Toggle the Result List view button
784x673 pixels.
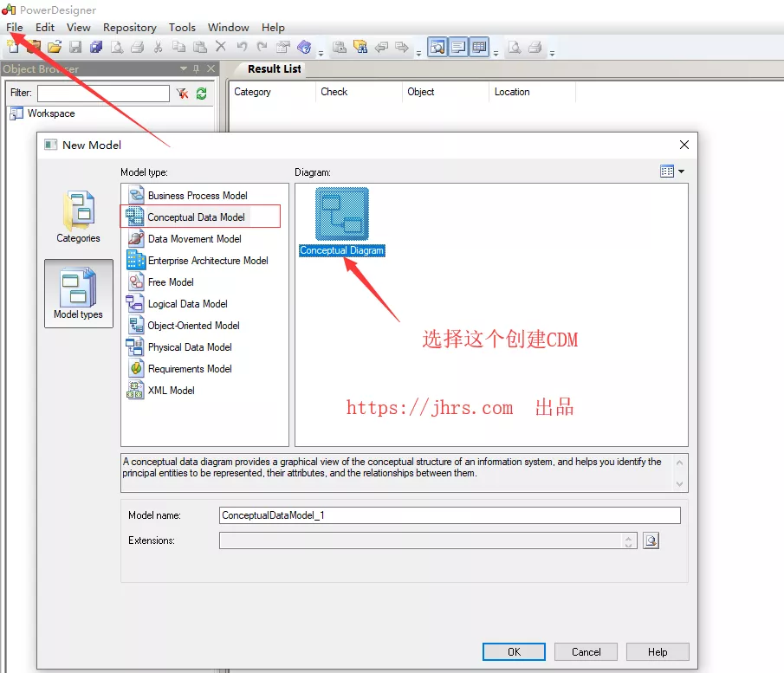tap(479, 48)
